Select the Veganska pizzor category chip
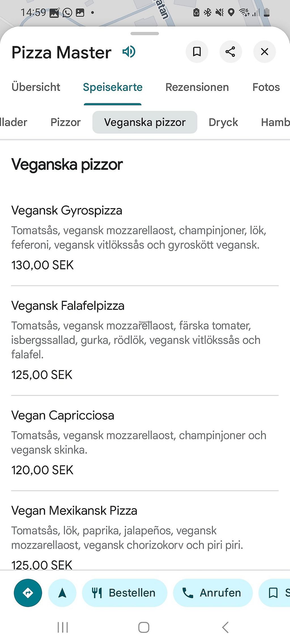The image size is (290, 644). coord(145,122)
